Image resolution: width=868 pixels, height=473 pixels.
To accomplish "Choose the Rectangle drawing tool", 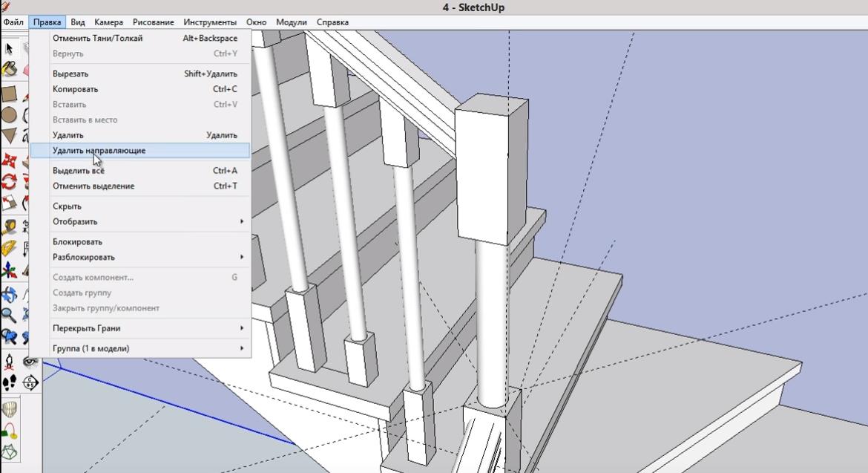I will pos(9,94).
